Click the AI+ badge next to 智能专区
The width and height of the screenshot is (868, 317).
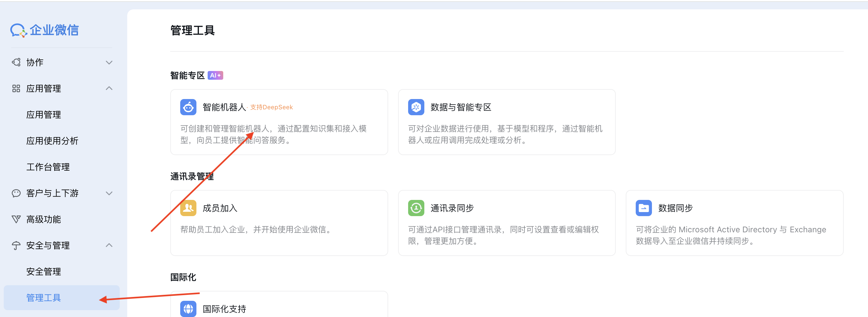[x=215, y=75]
